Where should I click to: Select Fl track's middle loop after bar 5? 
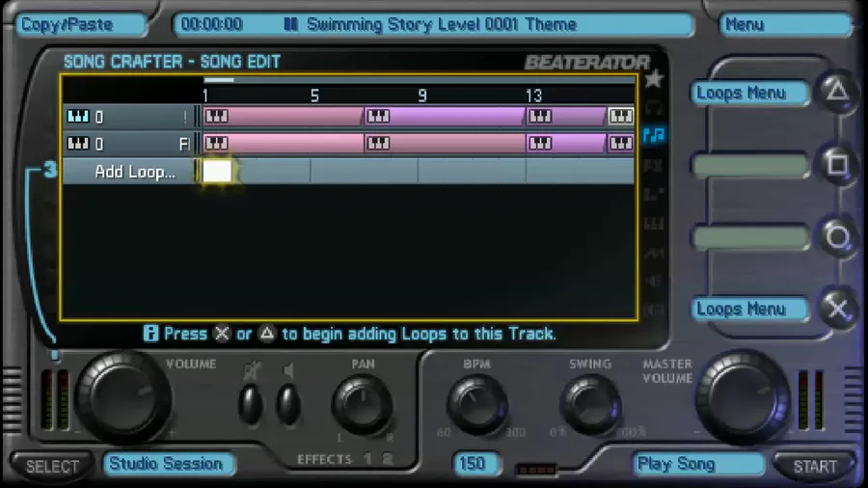coord(445,144)
